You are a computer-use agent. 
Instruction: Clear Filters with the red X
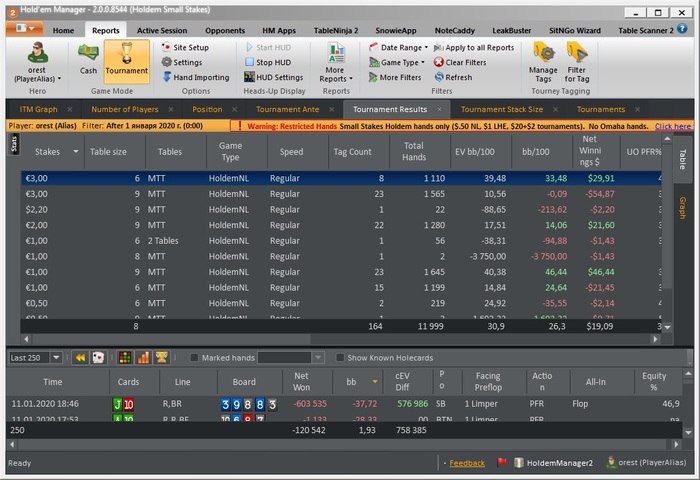460,63
